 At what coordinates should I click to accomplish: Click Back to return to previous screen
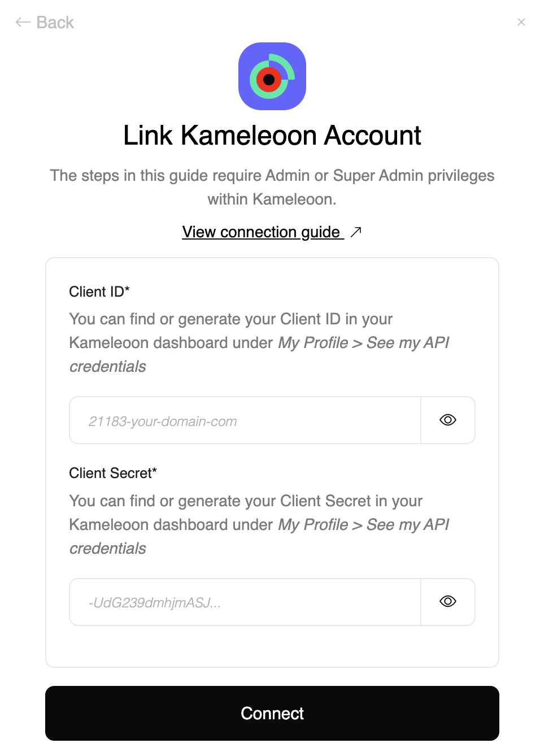44,22
